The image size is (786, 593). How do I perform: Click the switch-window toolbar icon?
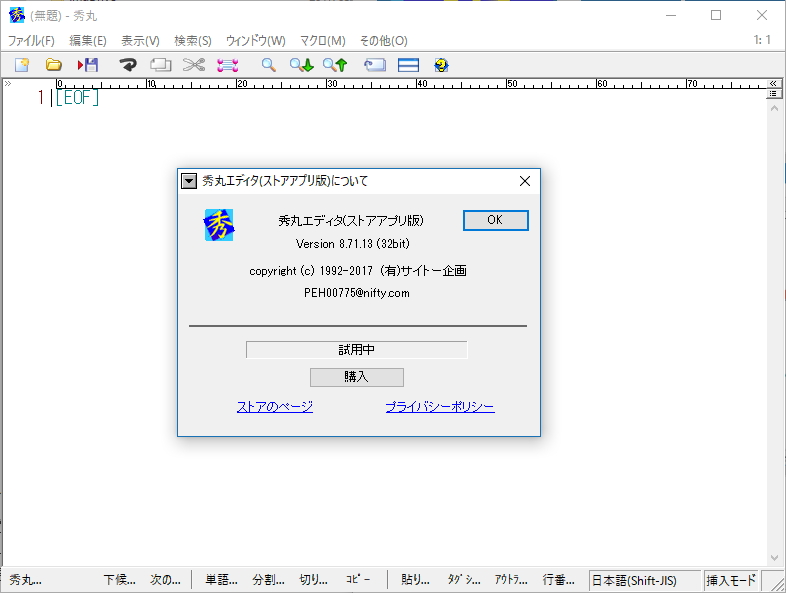click(375, 65)
